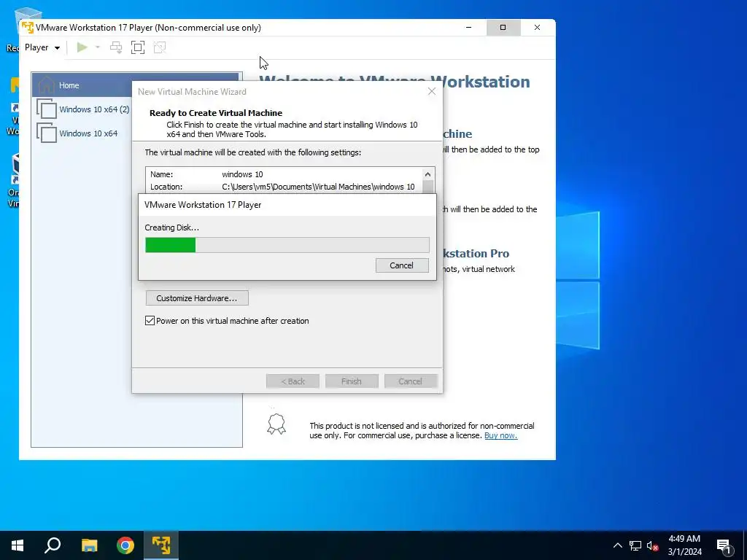Open the Windows Start menu
747x560 pixels.
(x=18, y=545)
